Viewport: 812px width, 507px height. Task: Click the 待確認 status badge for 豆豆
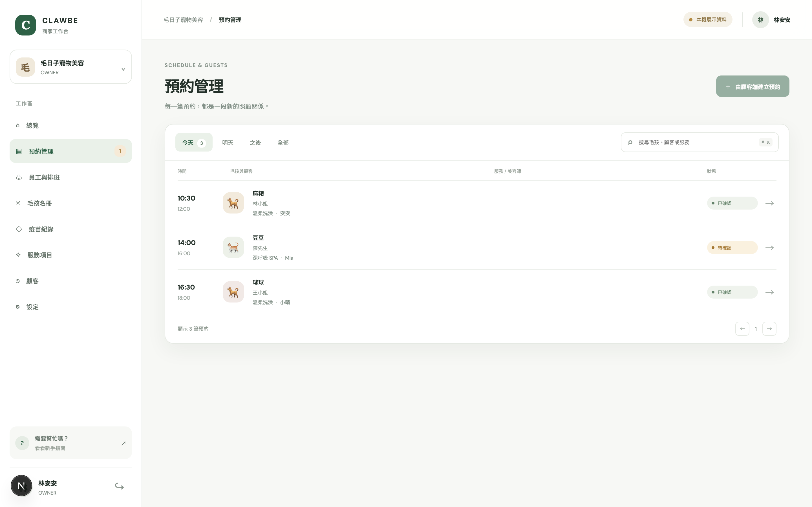pos(732,248)
